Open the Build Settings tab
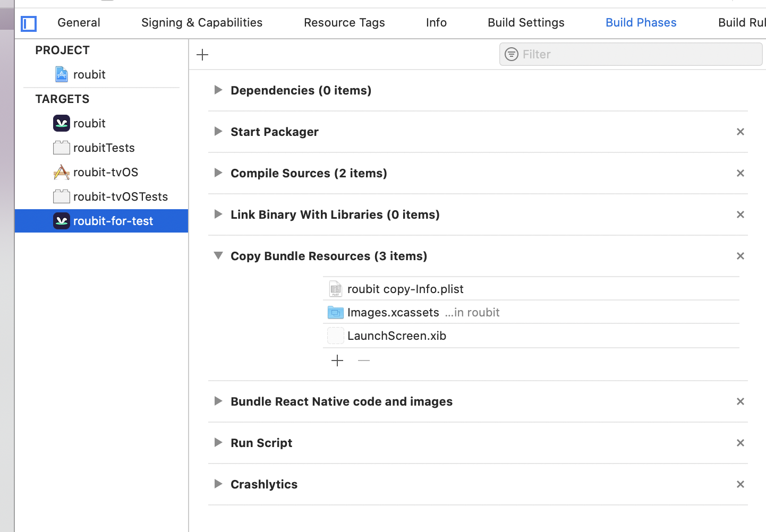 [526, 22]
